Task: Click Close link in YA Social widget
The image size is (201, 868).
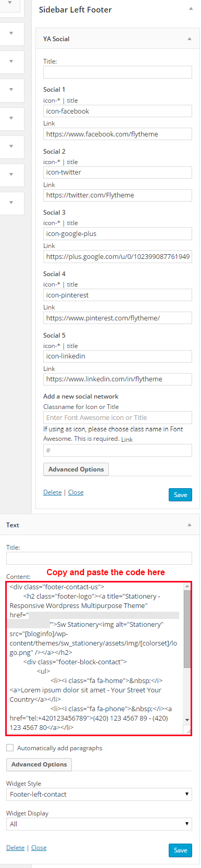Action: [x=76, y=492]
